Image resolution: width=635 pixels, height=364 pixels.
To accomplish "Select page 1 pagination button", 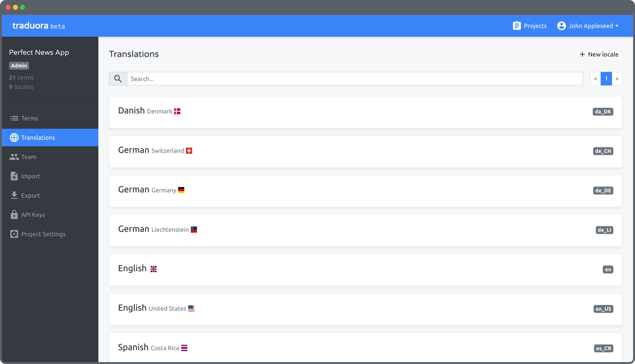I will click(606, 79).
